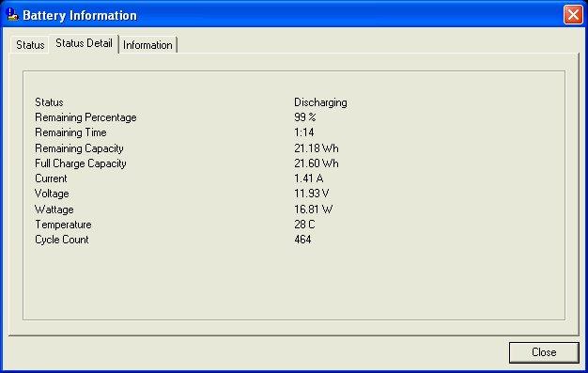Click the 'Cycle Count' label
The image size is (588, 373).
(62, 241)
